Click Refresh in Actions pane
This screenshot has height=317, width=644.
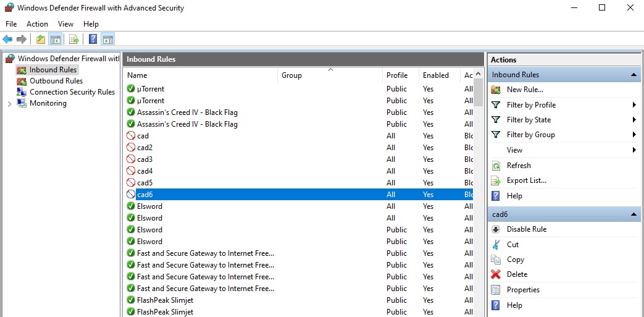pos(519,166)
